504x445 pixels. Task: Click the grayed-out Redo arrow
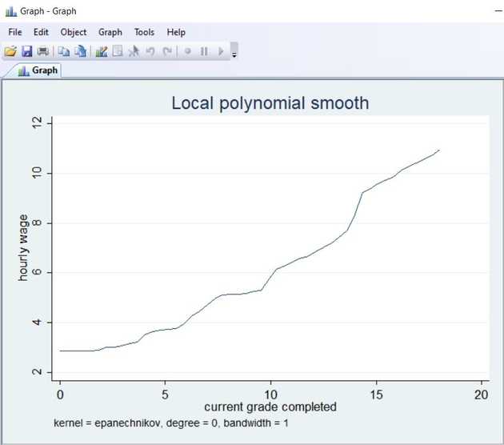pos(167,51)
